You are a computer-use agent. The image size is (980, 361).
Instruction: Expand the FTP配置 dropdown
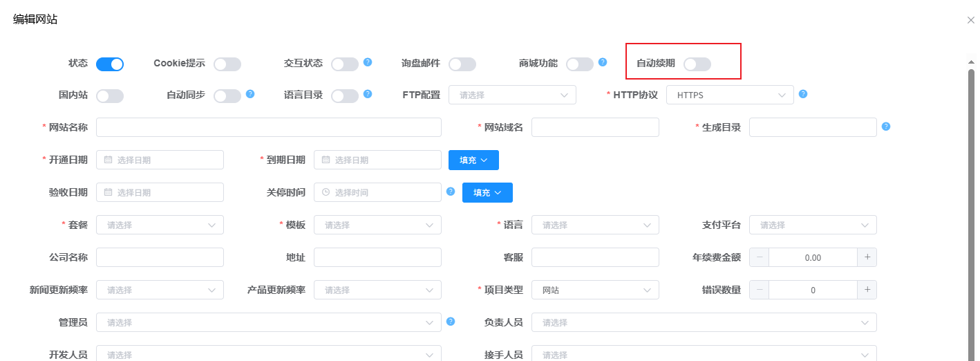pyautogui.click(x=512, y=95)
